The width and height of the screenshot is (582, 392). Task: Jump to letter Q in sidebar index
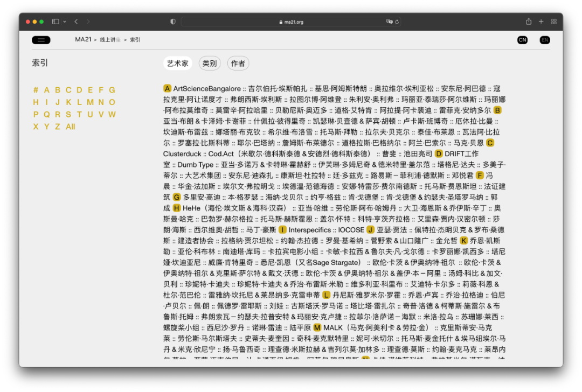tap(46, 114)
